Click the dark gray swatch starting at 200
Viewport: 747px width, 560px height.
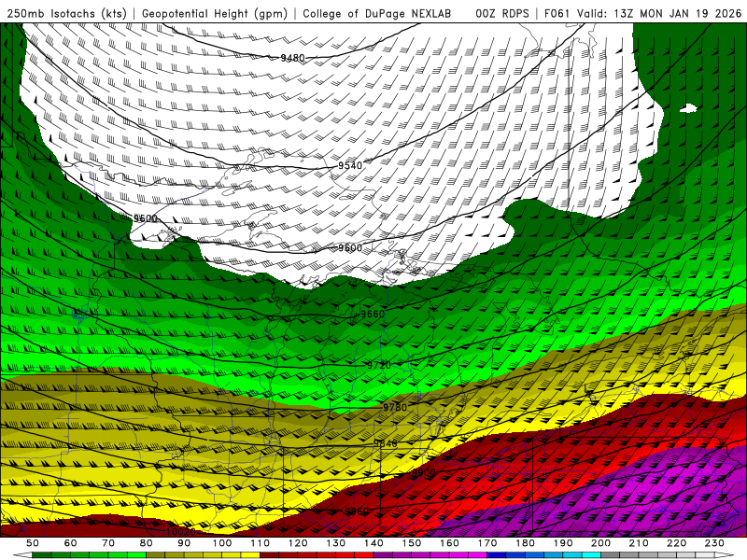(x=611, y=555)
